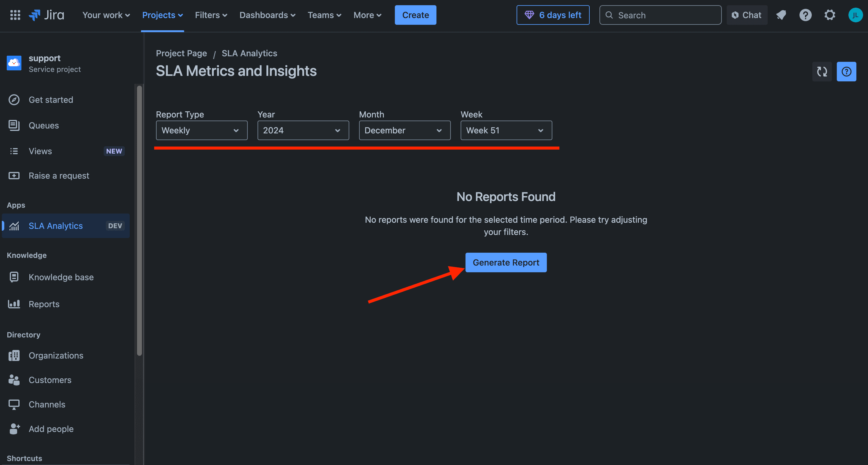This screenshot has height=465, width=868.
Task: Open Channels in the sidebar
Action: (x=66, y=404)
